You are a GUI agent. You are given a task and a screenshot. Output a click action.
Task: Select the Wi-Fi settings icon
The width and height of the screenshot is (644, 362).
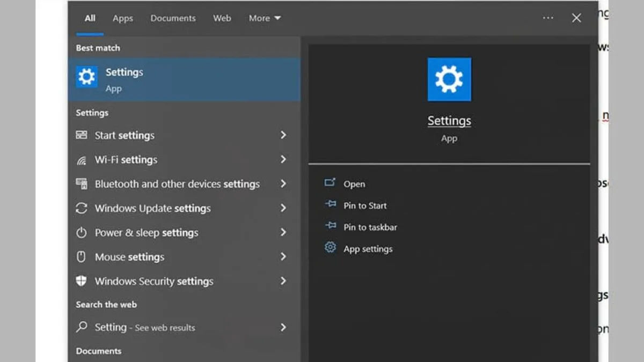tap(82, 159)
